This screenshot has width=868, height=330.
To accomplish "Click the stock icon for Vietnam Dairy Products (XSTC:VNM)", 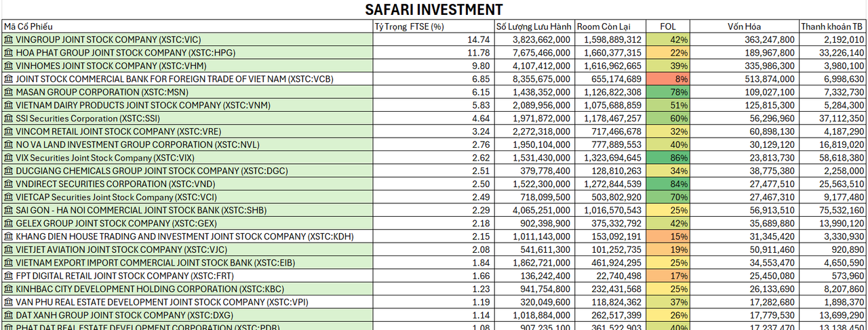I will point(9,105).
